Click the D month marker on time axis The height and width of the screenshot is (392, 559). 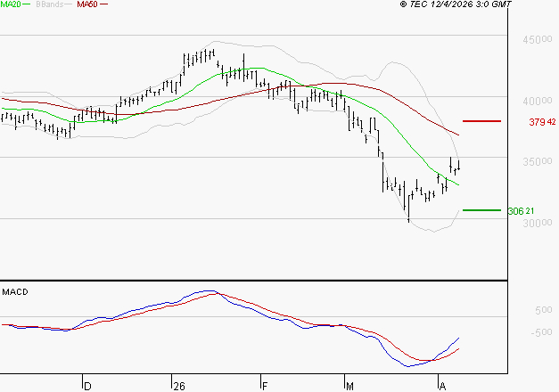point(87,387)
